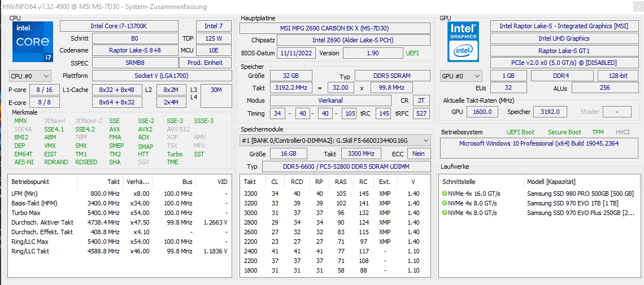Image resolution: width=644 pixels, height=285 pixels.
Task: Click the CR value 2T
Action: click(421, 100)
